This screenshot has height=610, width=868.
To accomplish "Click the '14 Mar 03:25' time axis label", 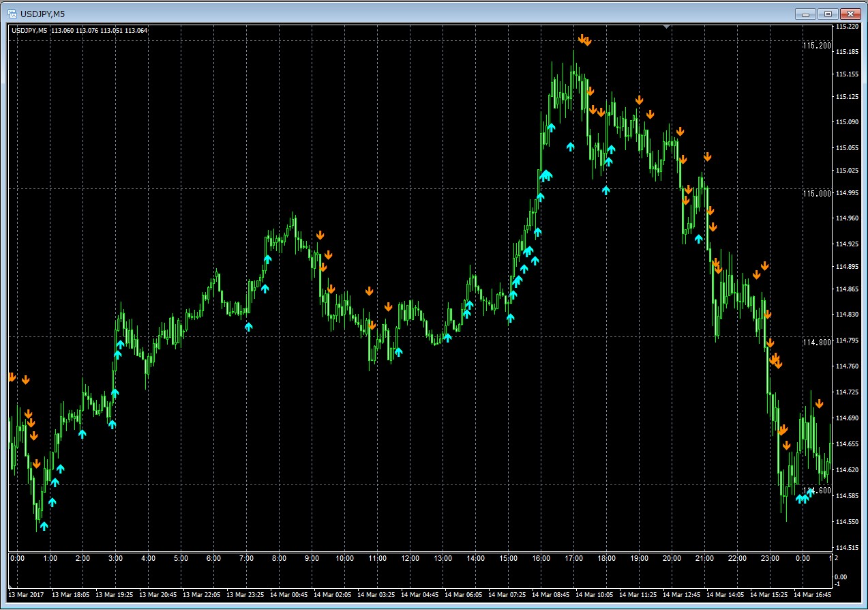I will (x=376, y=594).
